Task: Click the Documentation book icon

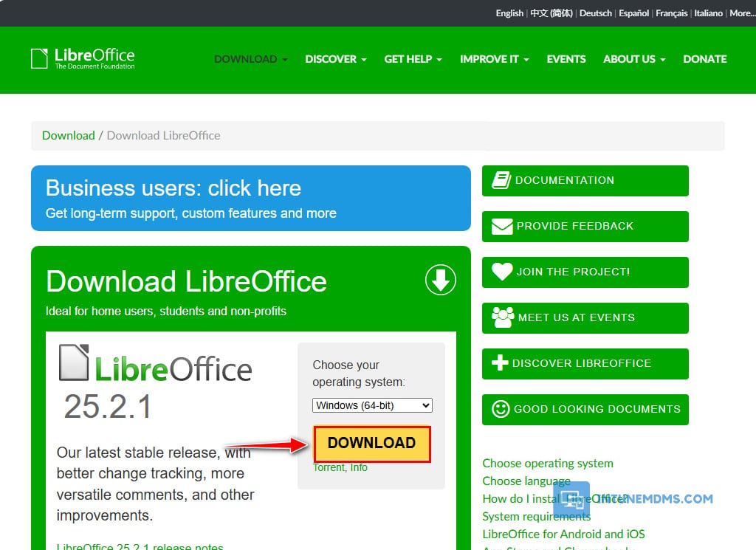Action: pos(501,180)
